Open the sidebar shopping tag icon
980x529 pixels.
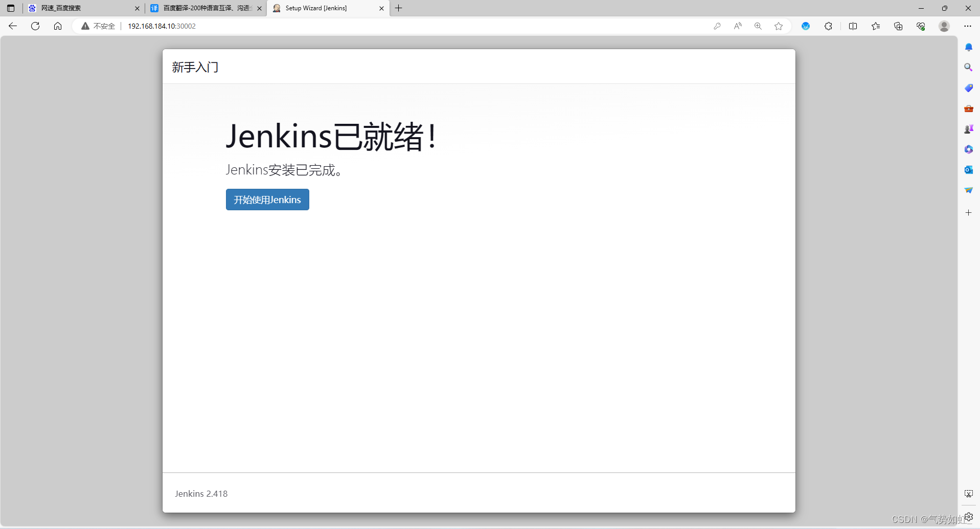coord(969,88)
